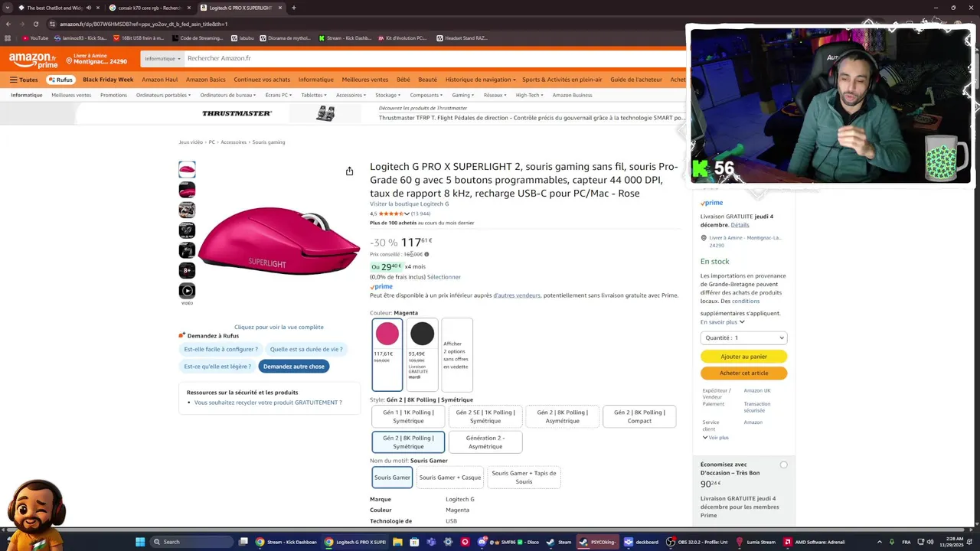
Task: Open Meilleures ventes in top navigation
Action: coord(364,80)
